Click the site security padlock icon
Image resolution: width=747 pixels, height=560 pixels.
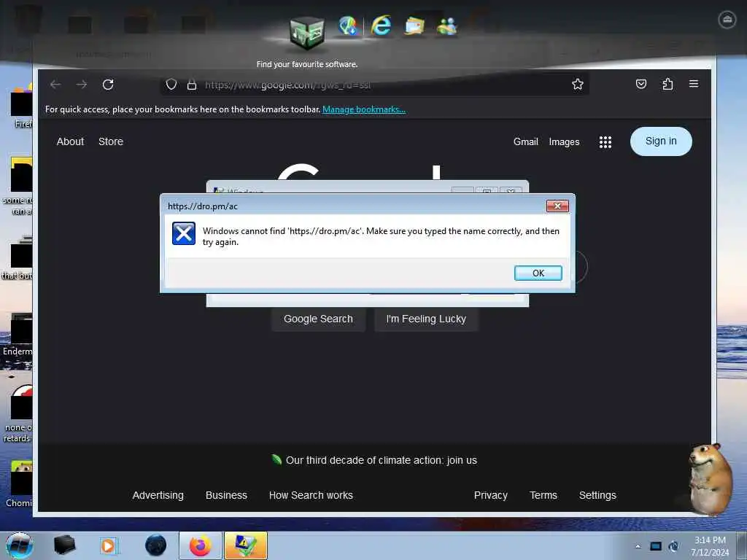(192, 85)
